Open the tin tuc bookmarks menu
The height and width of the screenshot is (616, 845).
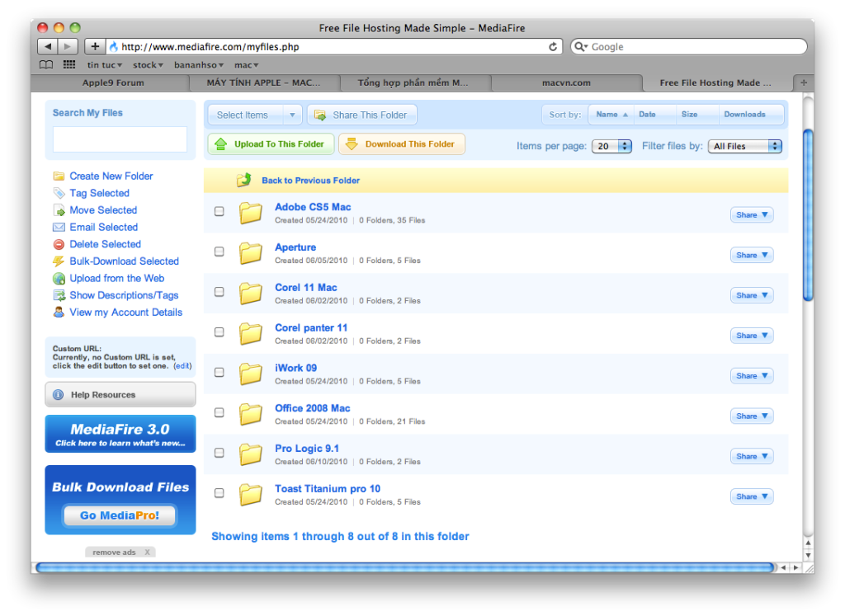click(105, 65)
